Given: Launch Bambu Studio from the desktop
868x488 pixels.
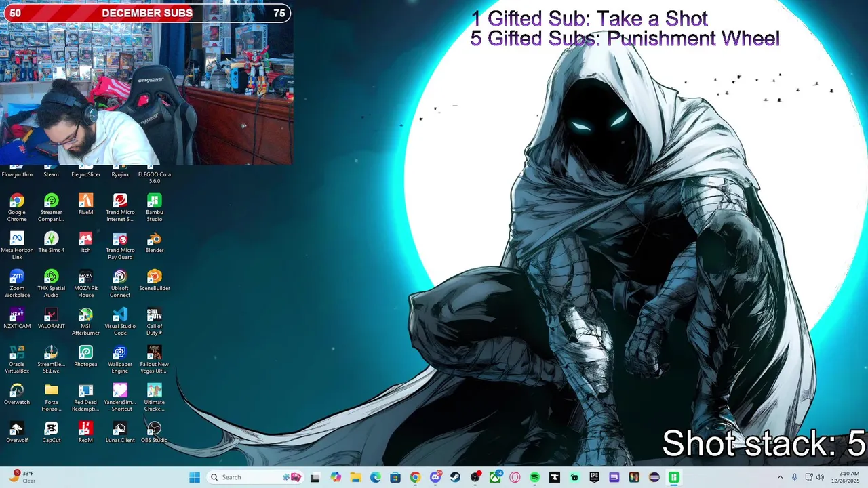Looking at the screenshot, I should [155, 208].
